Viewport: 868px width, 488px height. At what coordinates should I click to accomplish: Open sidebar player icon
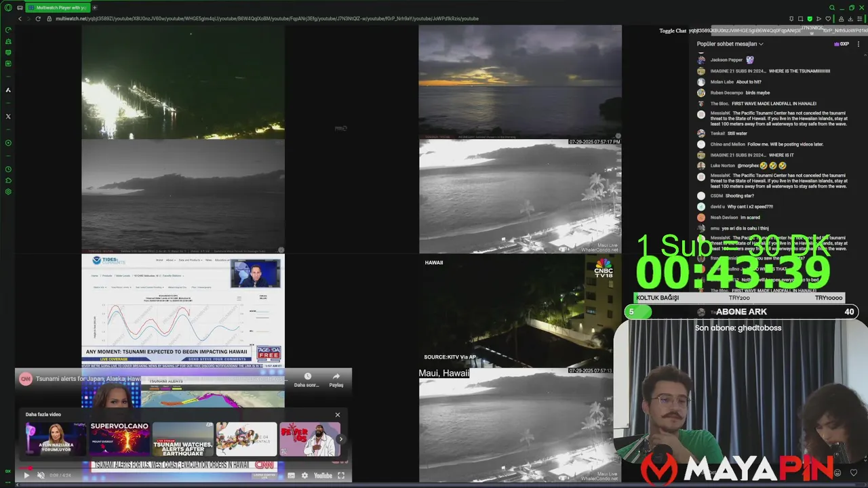click(x=8, y=142)
